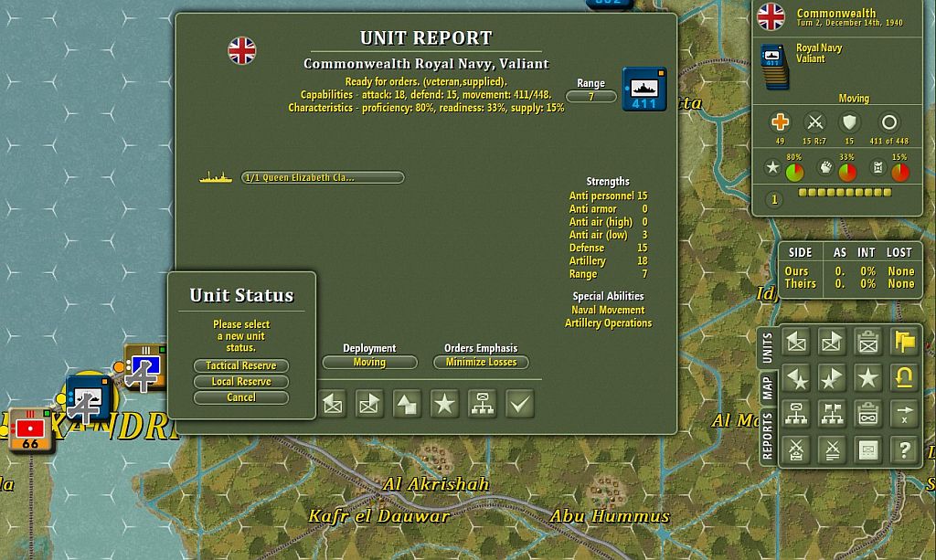
Task: Confirm orders with the checkmark icon
Action: tap(519, 403)
